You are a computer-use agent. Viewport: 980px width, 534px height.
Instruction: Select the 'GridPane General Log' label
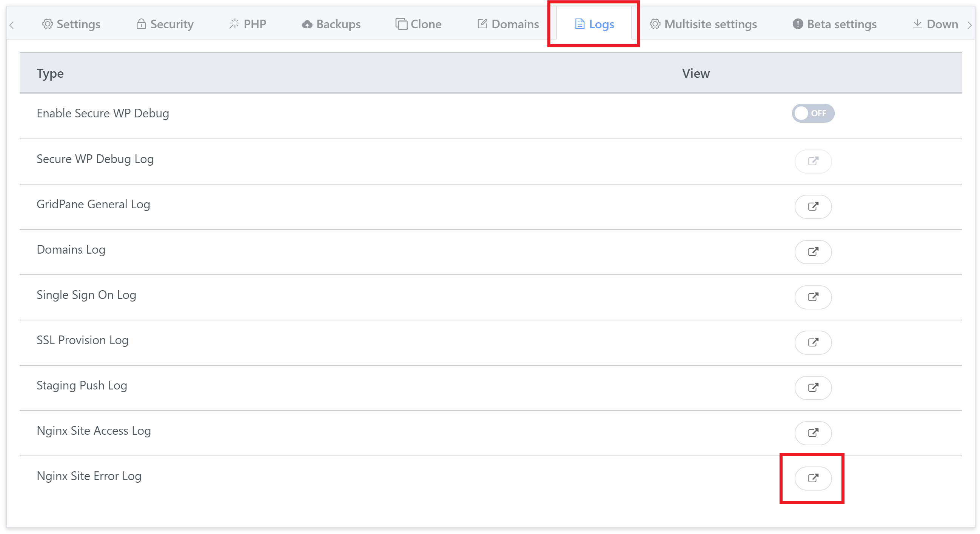(93, 204)
